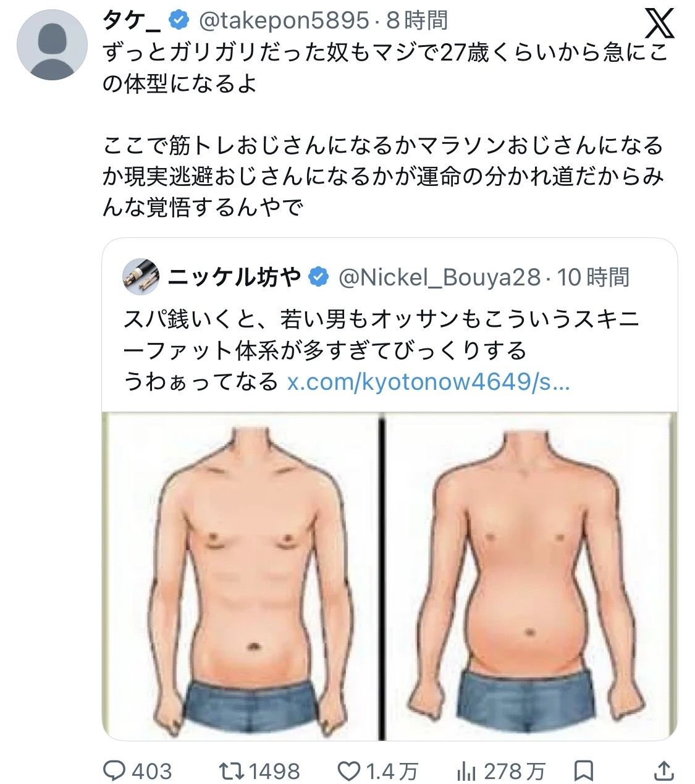
Task: Open view analytics bar chart icon
Action: coord(466,770)
